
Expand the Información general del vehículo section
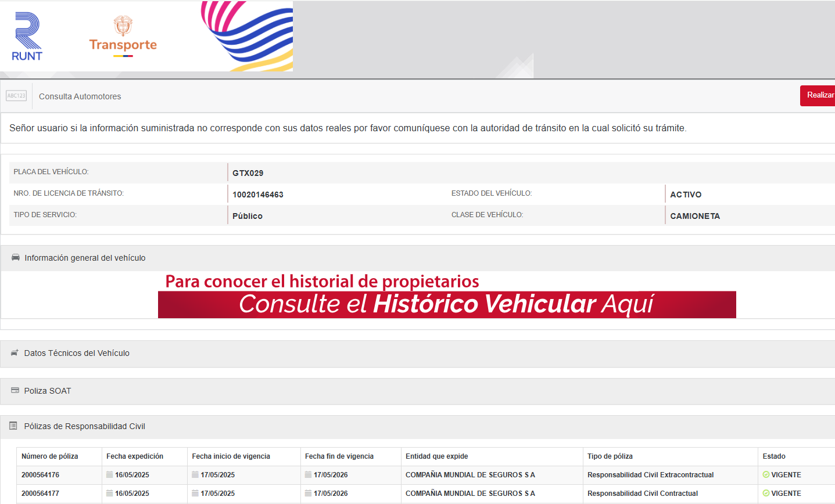click(x=85, y=258)
